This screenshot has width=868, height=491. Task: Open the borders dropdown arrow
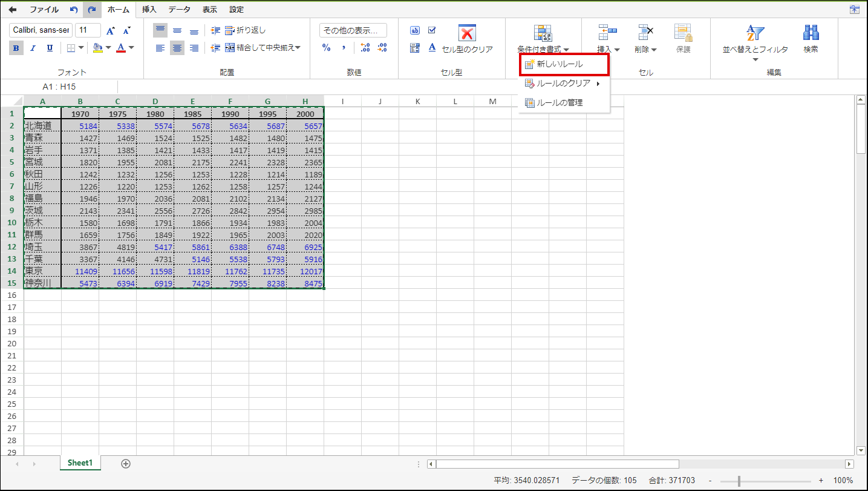click(82, 48)
